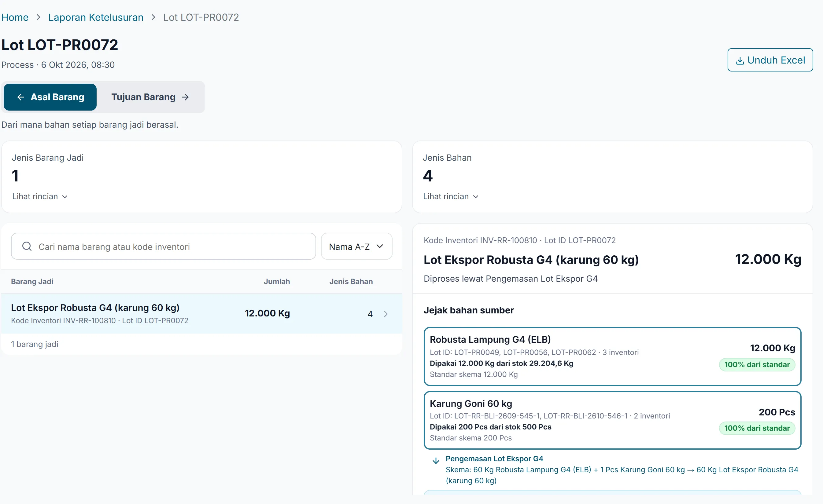Open the Karung Goni 60 kg source card
The width and height of the screenshot is (823, 504).
pyautogui.click(x=612, y=420)
